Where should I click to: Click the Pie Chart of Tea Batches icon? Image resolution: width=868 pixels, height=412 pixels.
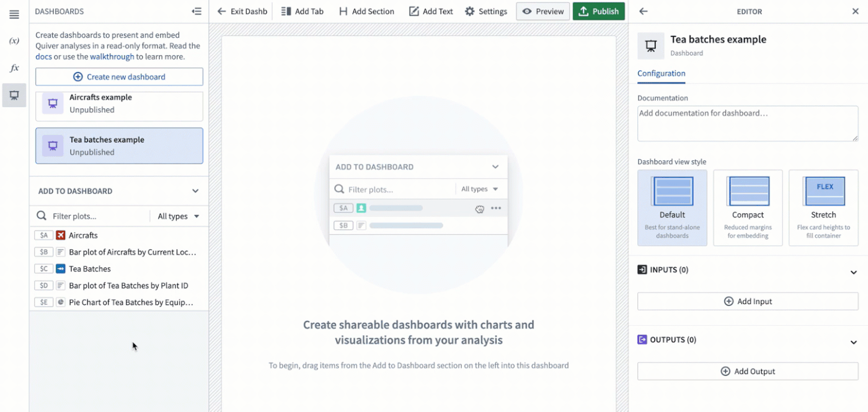[x=61, y=302]
